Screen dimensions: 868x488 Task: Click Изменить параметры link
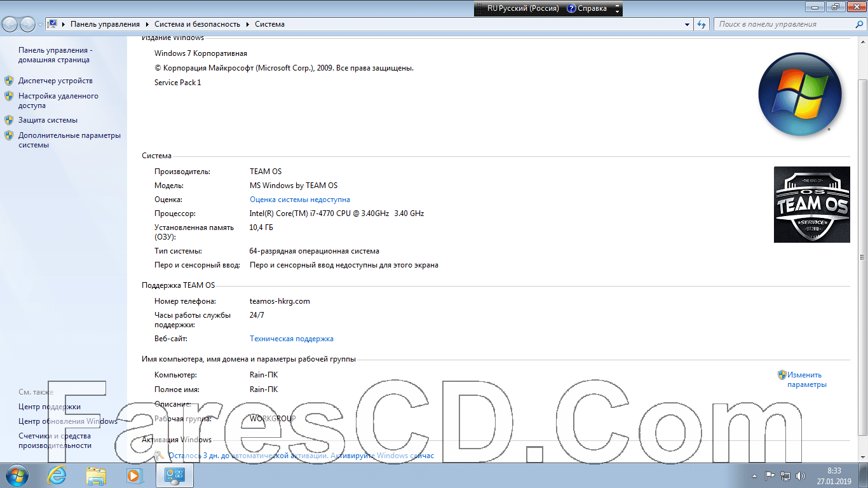(x=807, y=379)
